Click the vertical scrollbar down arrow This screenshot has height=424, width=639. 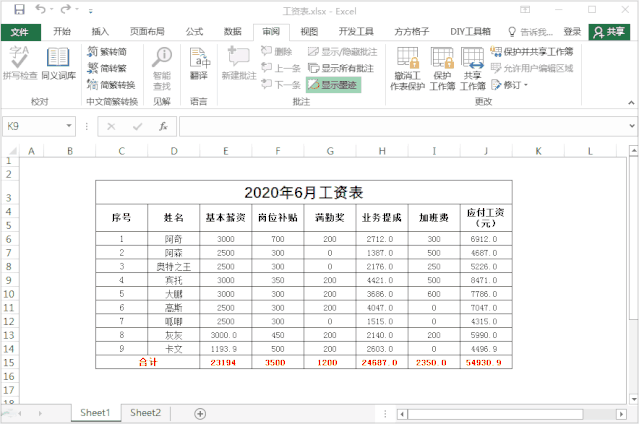click(x=633, y=399)
